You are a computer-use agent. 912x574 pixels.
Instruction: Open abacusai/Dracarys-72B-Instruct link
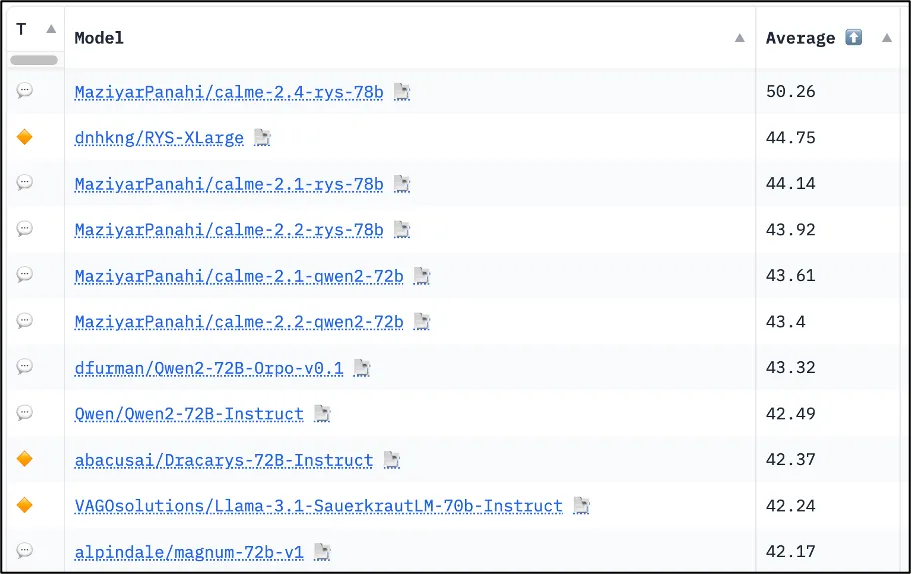tap(224, 460)
